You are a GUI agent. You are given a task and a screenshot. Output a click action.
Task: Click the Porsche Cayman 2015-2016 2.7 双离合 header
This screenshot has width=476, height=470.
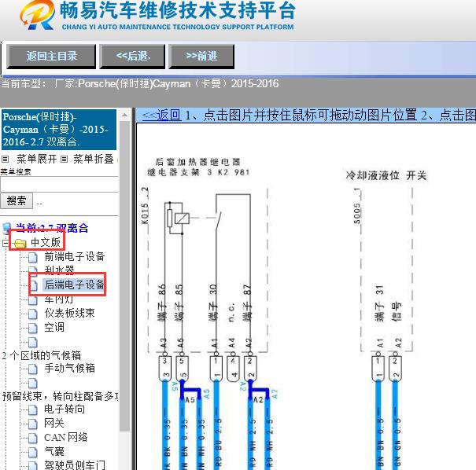[x=59, y=130]
